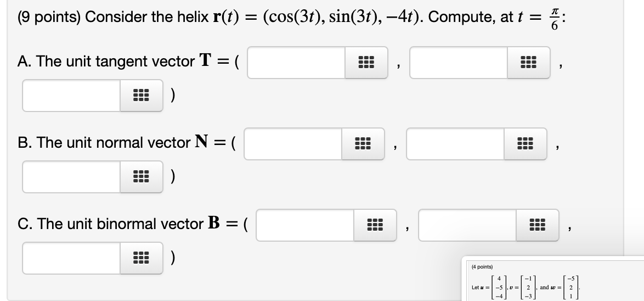Open equation editor for T first component
Screen dimensions: 644x301
coord(365,63)
